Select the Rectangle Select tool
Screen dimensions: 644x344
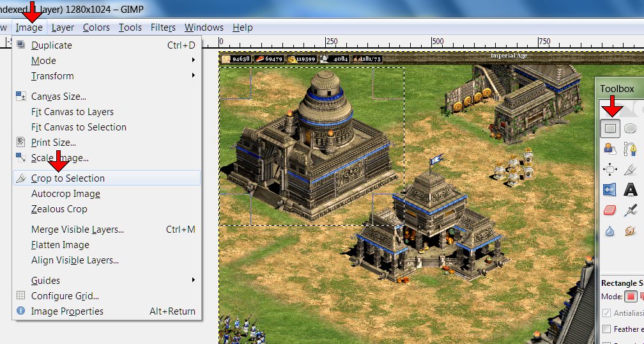(x=610, y=128)
